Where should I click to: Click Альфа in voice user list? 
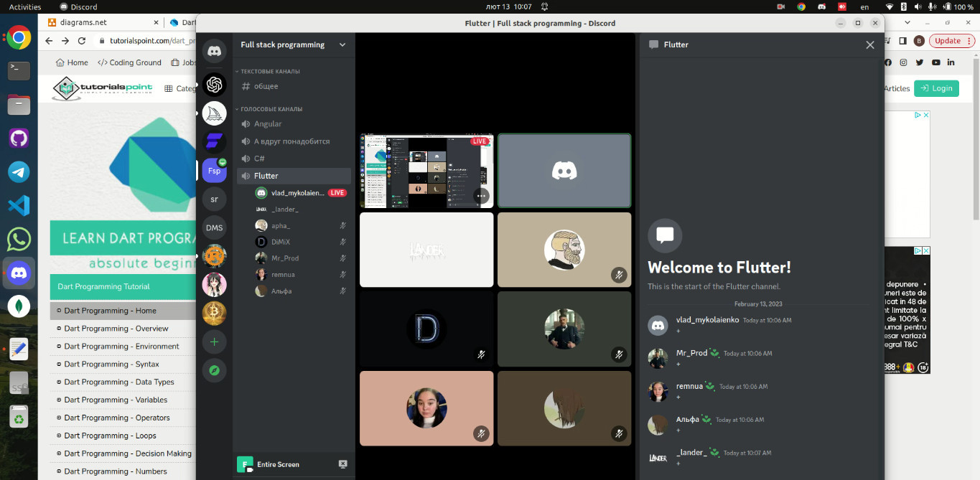pos(302,291)
